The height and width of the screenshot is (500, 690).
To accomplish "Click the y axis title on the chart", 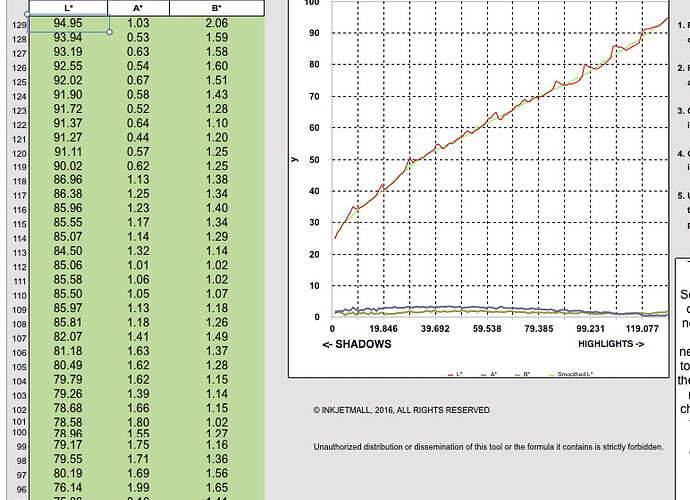I will coord(295,159).
